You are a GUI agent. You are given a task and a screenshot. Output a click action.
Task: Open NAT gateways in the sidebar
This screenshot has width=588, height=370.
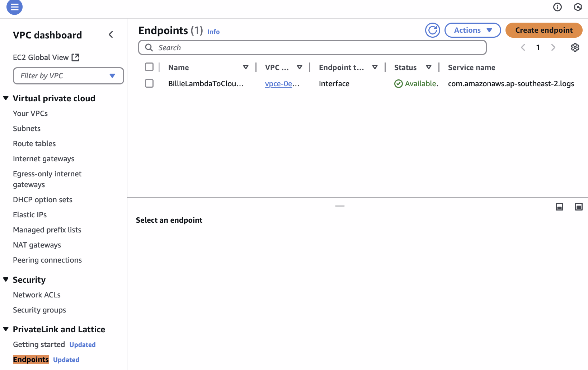coord(37,245)
